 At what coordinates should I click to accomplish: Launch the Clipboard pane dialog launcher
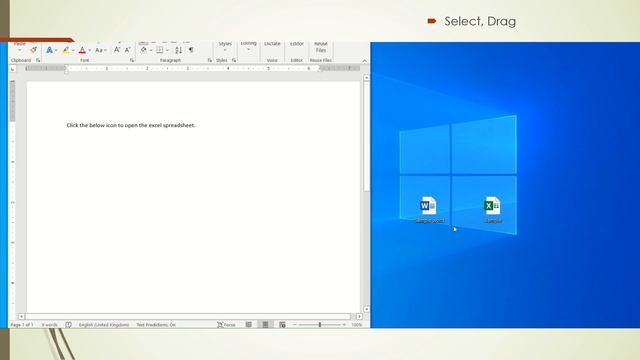(38, 60)
